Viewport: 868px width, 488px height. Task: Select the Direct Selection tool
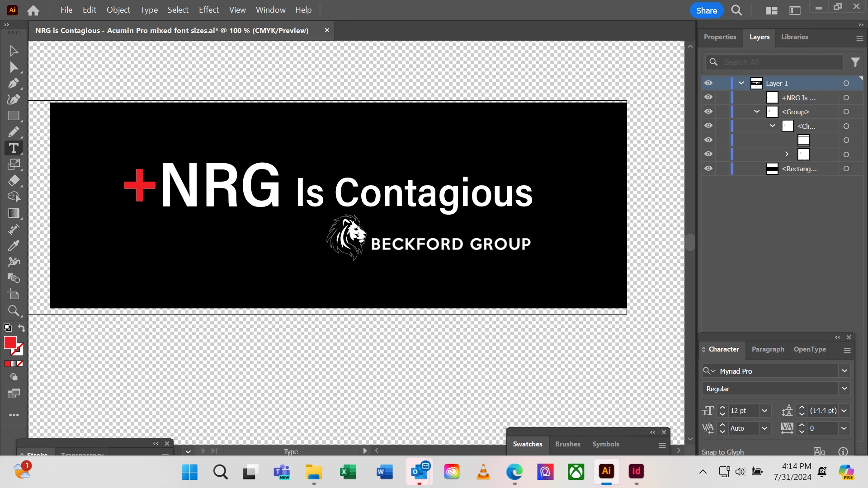14,67
